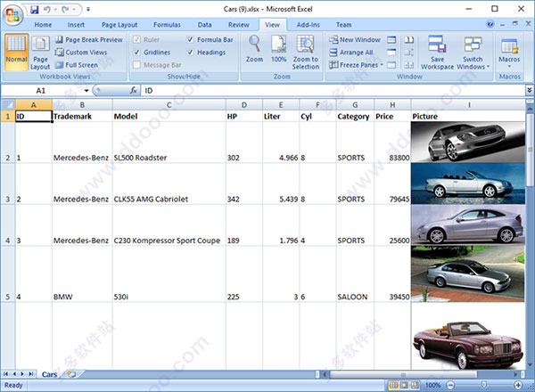Open the Formulas ribbon tab

pos(167,25)
